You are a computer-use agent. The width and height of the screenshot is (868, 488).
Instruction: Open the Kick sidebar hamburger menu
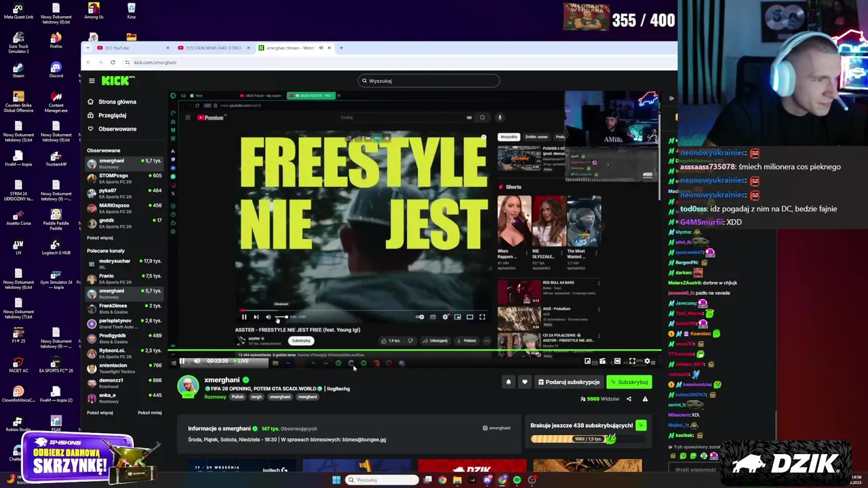[x=92, y=81]
